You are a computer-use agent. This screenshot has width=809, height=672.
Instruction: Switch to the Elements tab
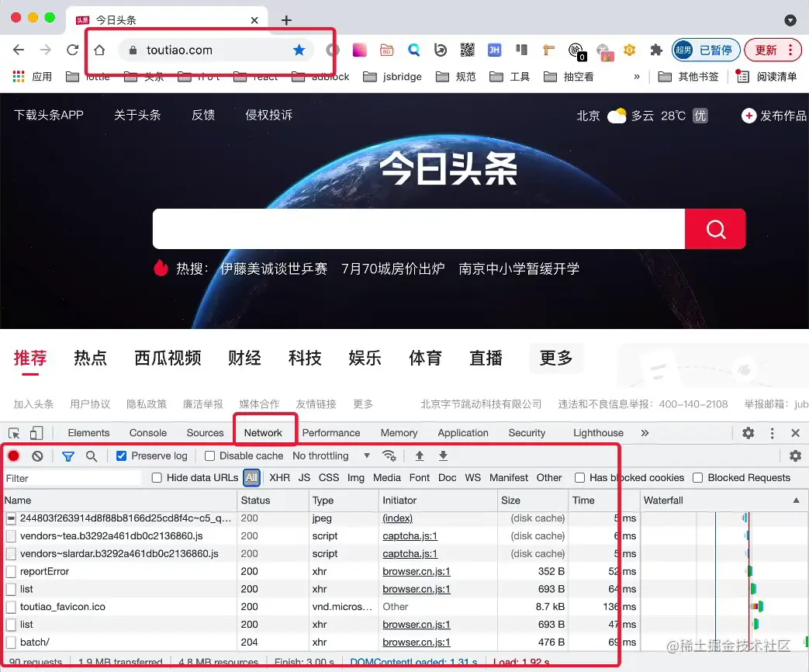[88, 433]
